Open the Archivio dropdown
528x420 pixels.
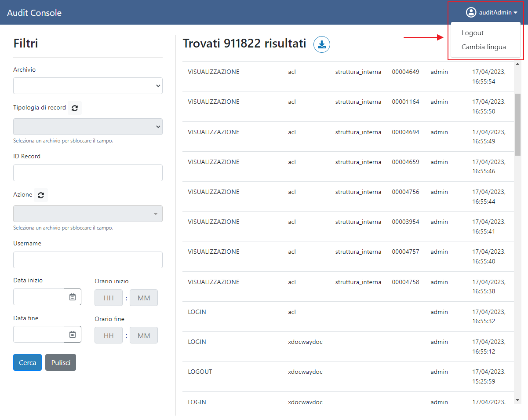(88, 86)
